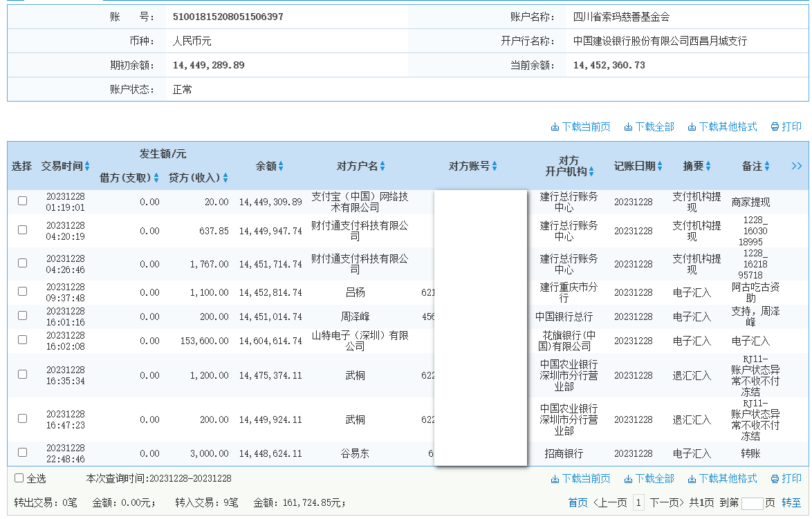Toggle the 全选 select-all checkbox
Viewport: 812px width, 519px height.
19,478
